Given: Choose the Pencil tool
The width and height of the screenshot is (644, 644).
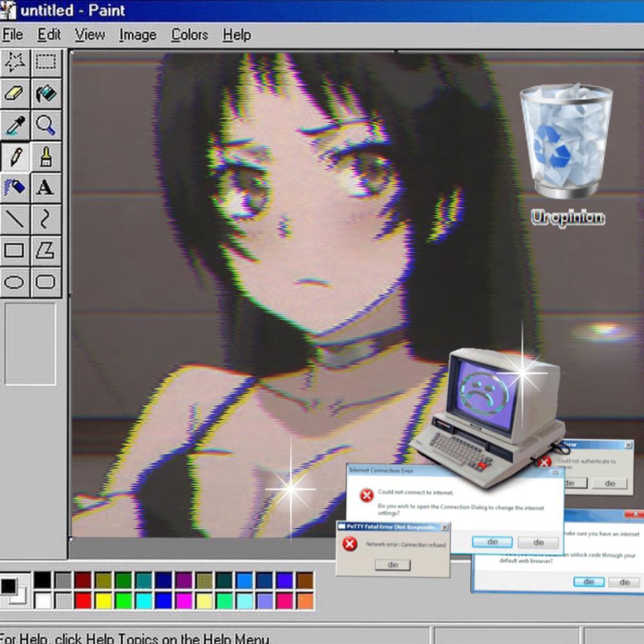Looking at the screenshot, I should pyautogui.click(x=15, y=156).
